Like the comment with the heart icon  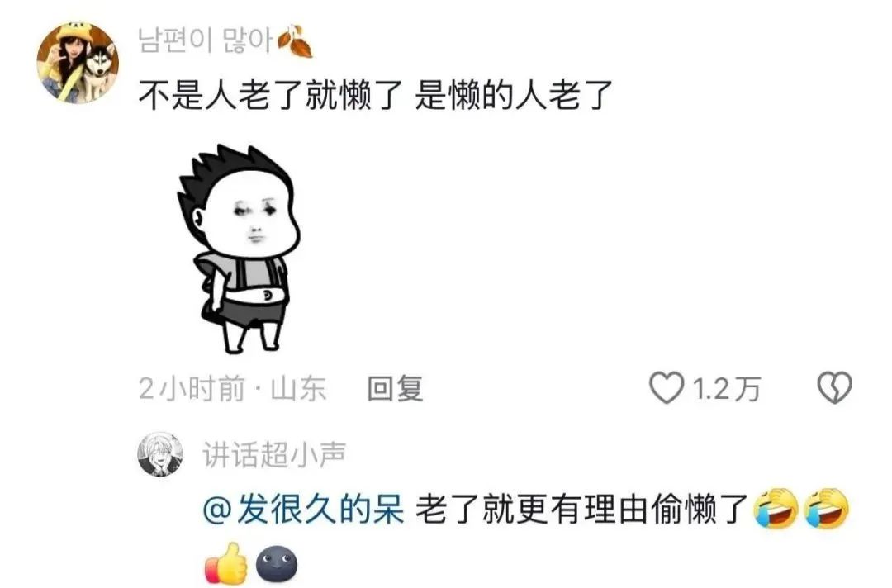(667, 388)
